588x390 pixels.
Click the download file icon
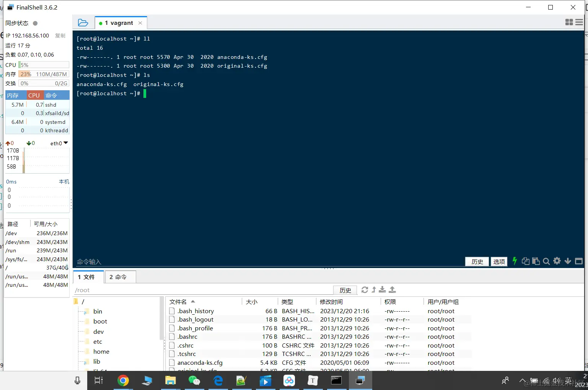382,290
